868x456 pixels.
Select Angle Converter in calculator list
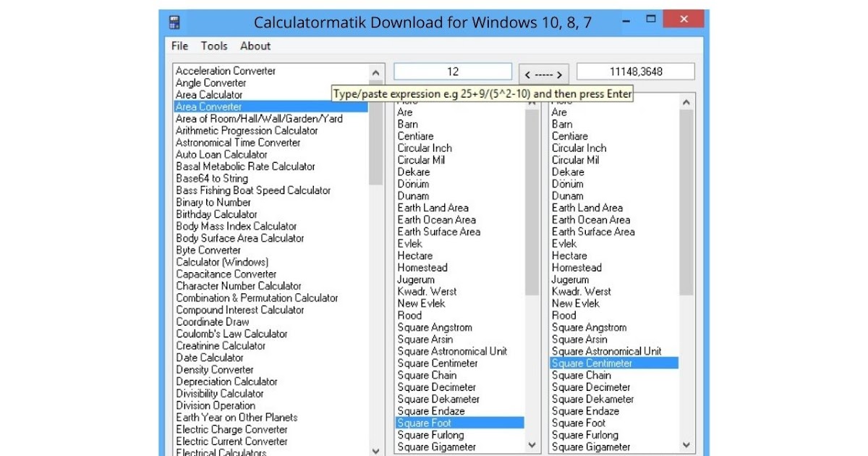pos(210,83)
